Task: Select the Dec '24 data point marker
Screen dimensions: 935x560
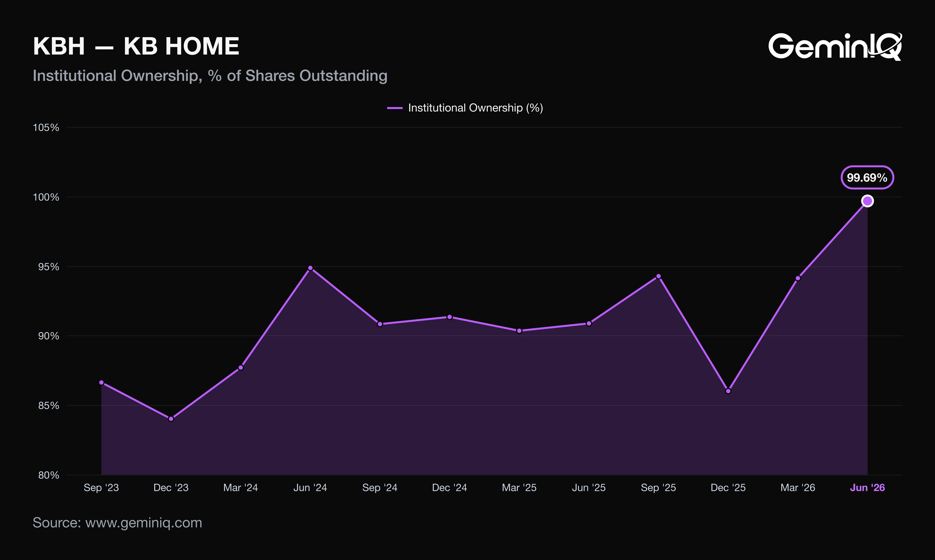Action: click(x=449, y=317)
